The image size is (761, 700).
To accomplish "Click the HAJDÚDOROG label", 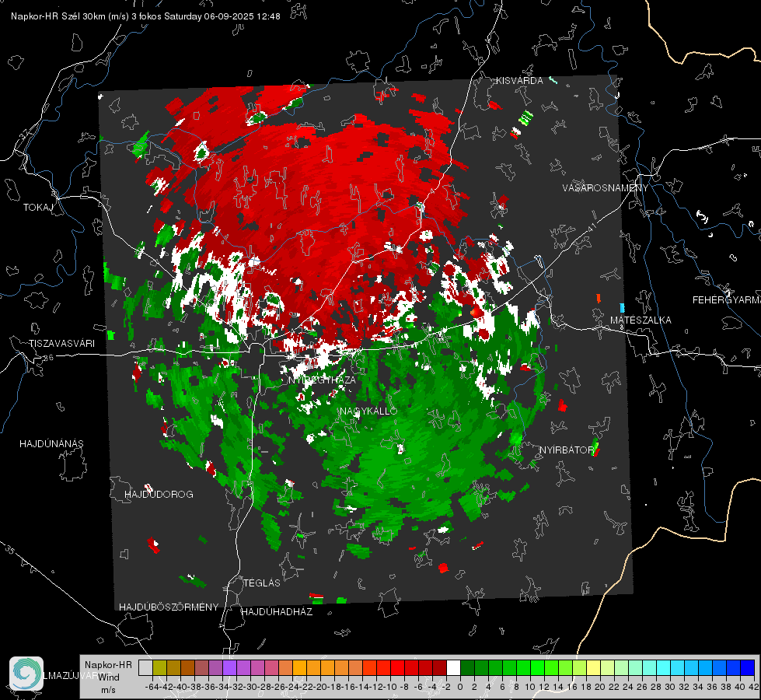I will [x=159, y=494].
